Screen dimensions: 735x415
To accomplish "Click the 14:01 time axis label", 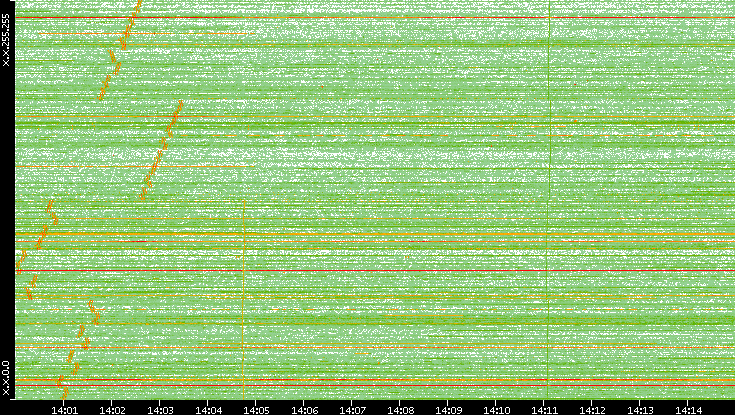I will tap(64, 411).
